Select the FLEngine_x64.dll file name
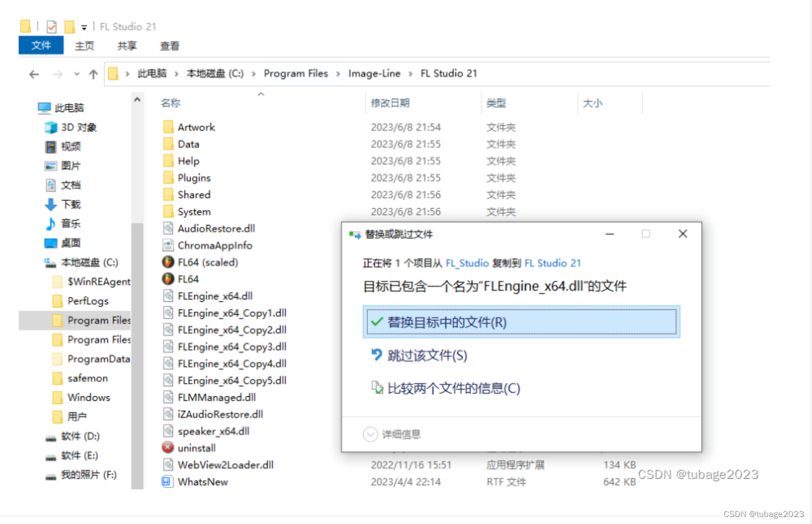 [215, 296]
